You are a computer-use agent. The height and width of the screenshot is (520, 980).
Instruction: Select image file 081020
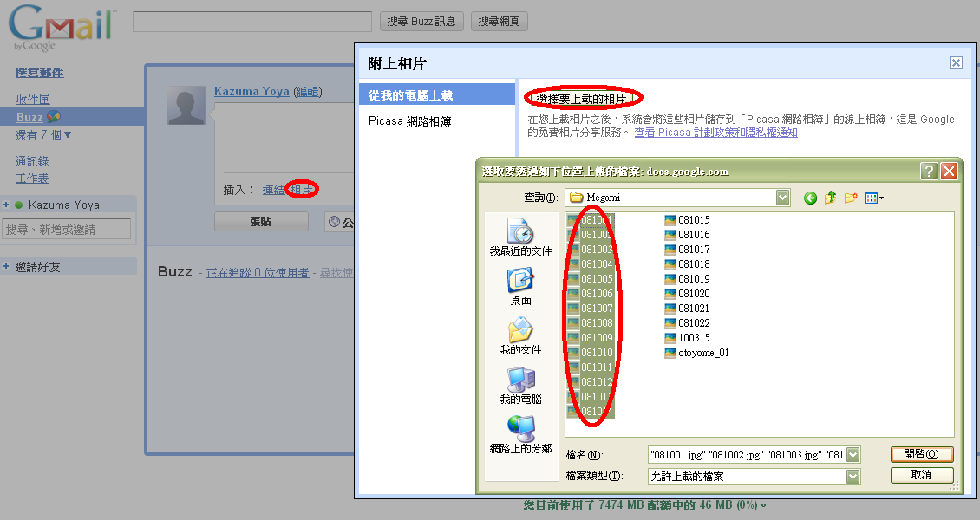[x=687, y=294]
